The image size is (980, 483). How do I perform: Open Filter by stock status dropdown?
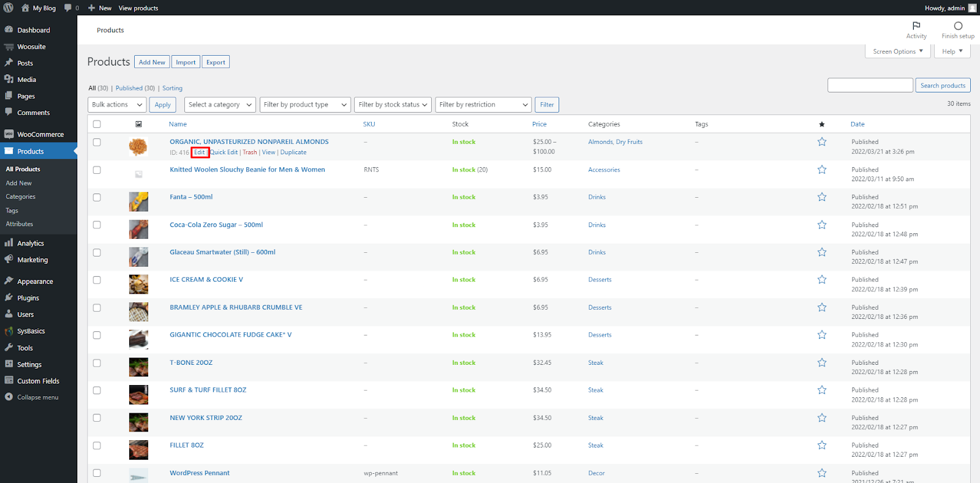click(x=393, y=105)
